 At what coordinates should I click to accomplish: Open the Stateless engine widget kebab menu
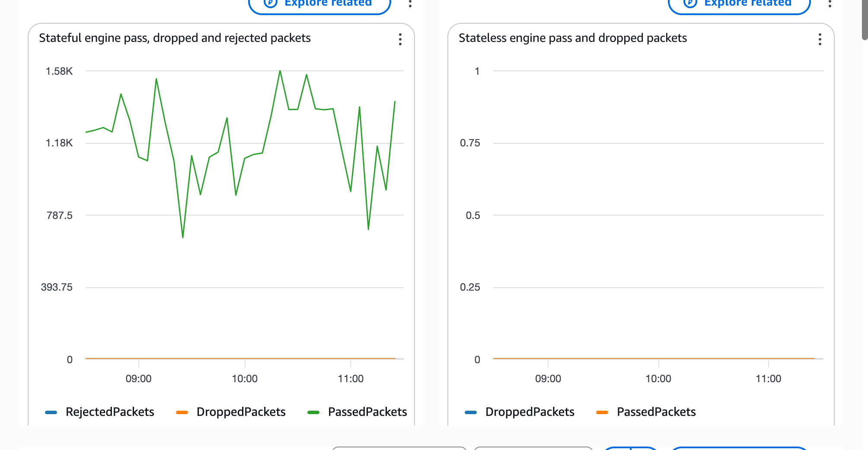820,39
